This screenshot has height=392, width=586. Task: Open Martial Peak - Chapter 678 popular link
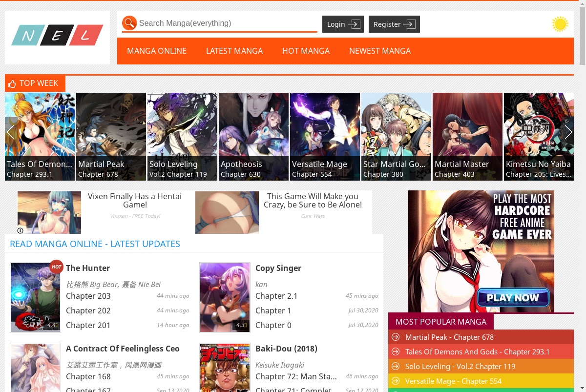tap(449, 337)
